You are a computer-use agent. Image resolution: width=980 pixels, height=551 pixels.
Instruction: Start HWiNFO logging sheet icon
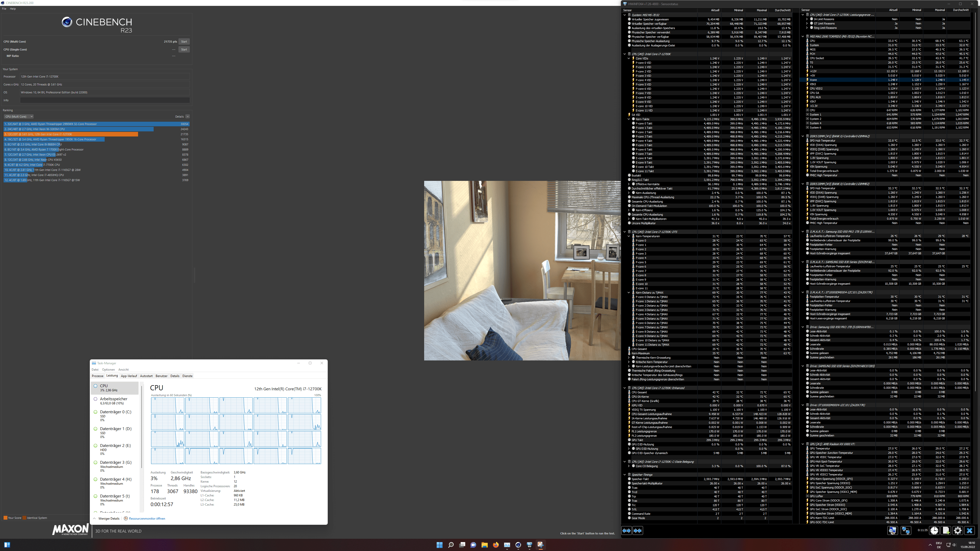tap(946, 531)
